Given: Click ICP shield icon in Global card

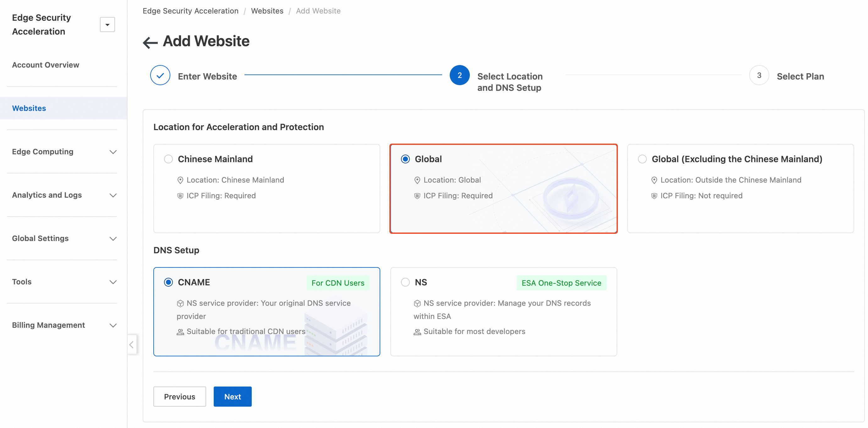Looking at the screenshot, I should (x=417, y=196).
